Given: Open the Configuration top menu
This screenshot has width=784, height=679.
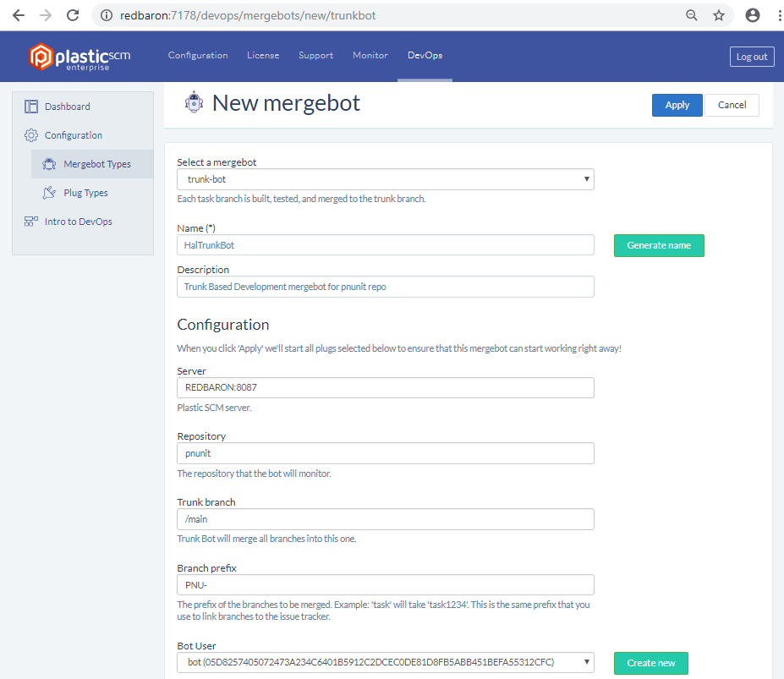Looking at the screenshot, I should pos(198,56).
